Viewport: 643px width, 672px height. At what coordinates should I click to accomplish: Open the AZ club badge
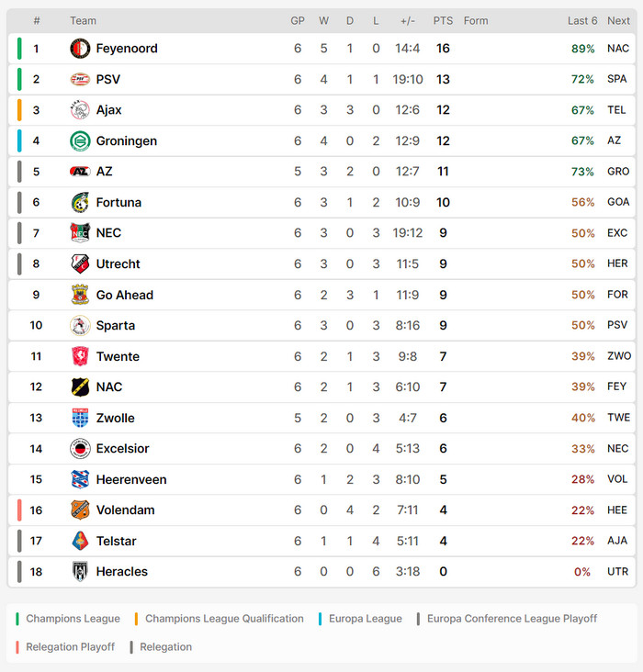click(x=80, y=172)
